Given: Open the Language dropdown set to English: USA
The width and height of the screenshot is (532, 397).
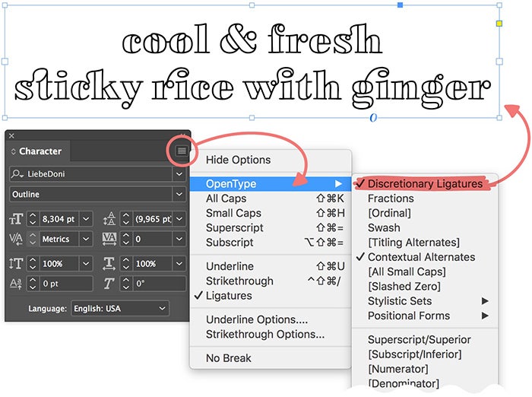Looking at the screenshot, I should point(120,309).
